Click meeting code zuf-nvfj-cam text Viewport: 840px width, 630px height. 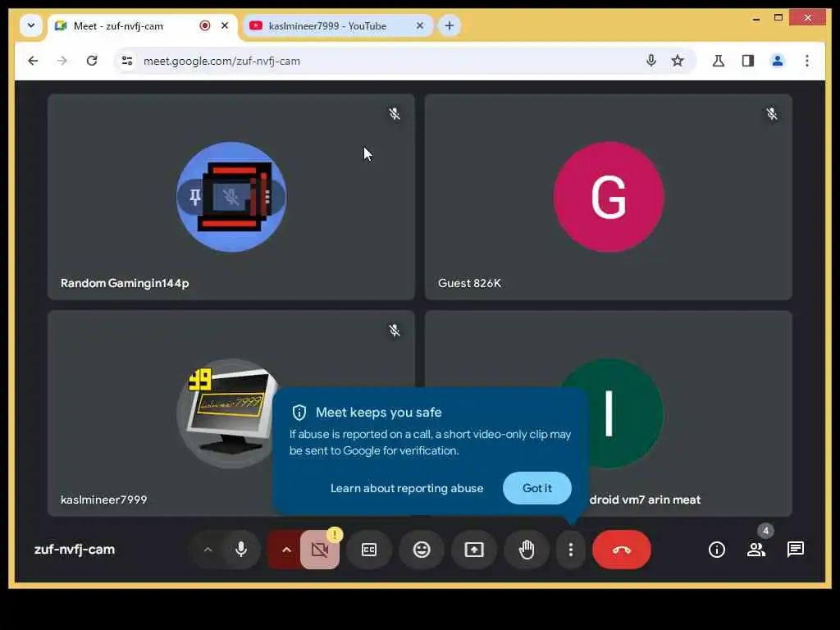(x=75, y=549)
